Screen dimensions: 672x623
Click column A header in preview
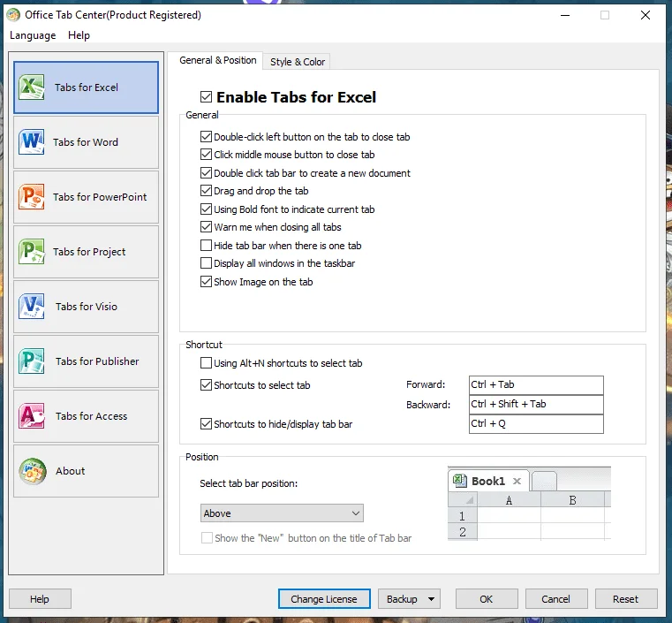pyautogui.click(x=509, y=500)
